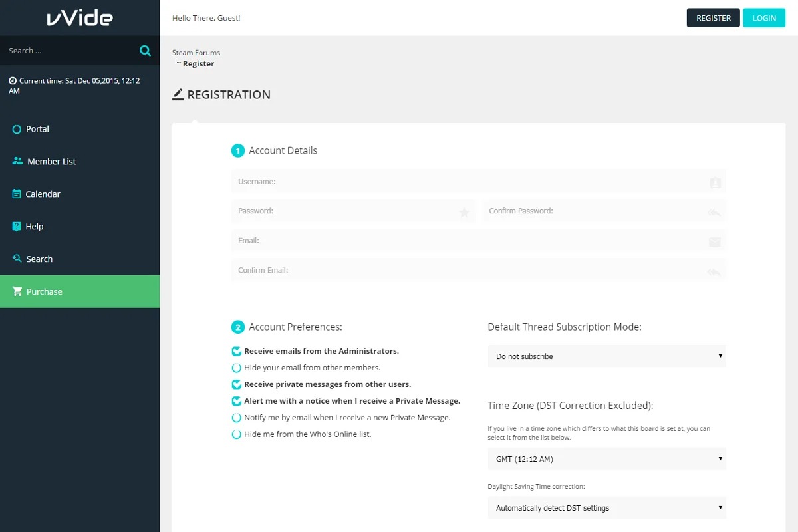The height and width of the screenshot is (532, 798).
Task: Enable Hide me from Who's Online list
Action: [236, 434]
